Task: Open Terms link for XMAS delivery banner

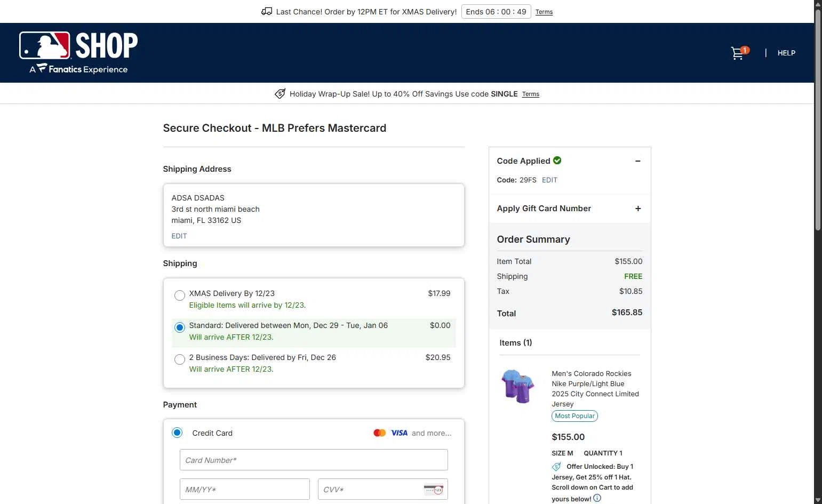Action: (544, 12)
